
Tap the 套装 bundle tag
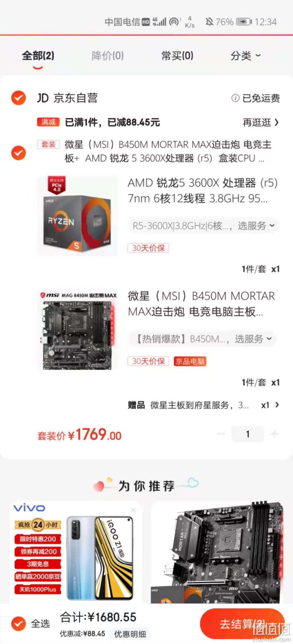[48, 144]
